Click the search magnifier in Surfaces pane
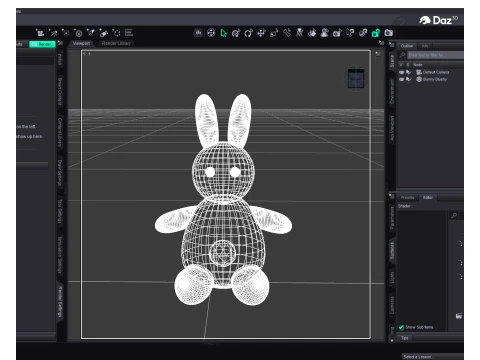The width and height of the screenshot is (480, 360). tap(454, 215)
